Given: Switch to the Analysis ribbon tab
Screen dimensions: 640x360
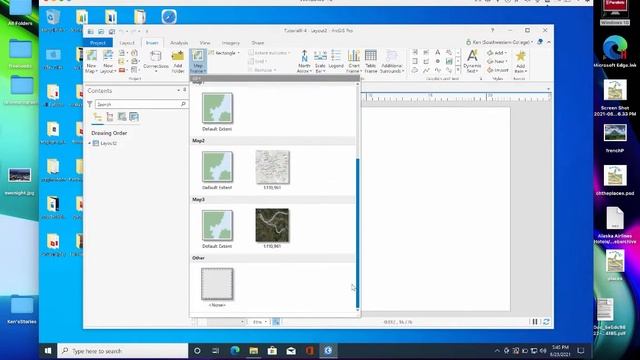Looking at the screenshot, I should 179,43.
